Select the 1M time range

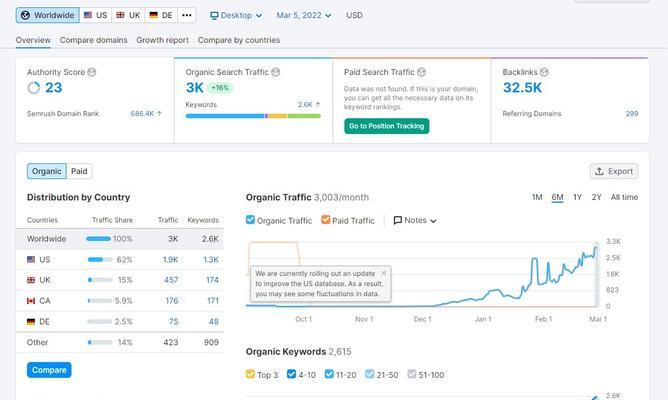pyautogui.click(x=537, y=197)
